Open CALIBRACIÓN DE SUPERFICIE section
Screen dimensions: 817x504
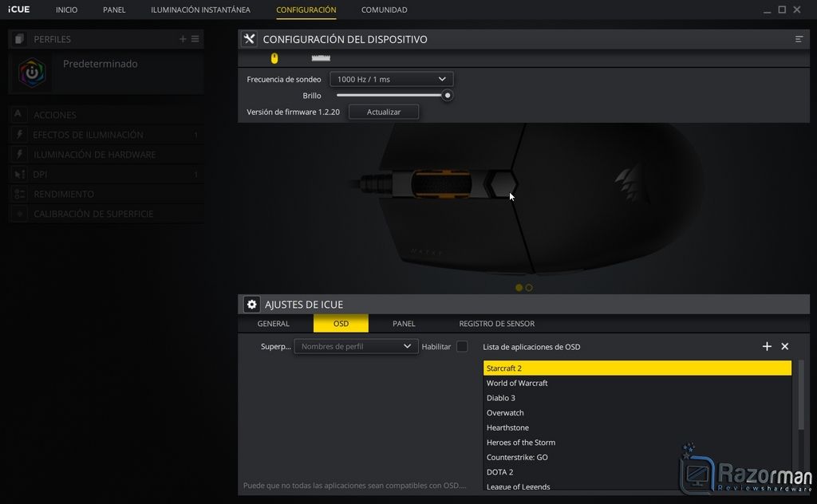[x=106, y=214]
